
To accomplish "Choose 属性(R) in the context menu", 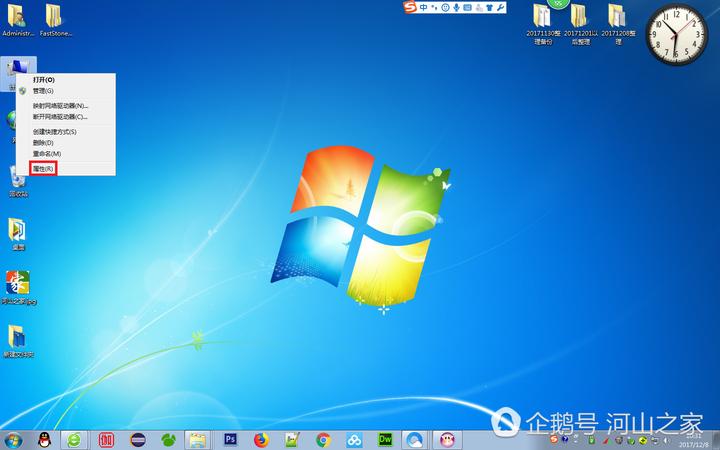I will click(66, 169).
